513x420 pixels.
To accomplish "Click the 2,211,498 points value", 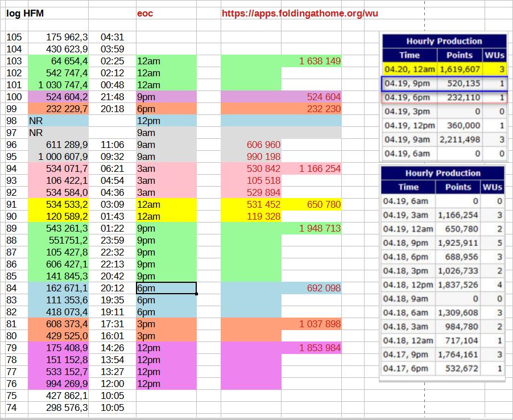I will [x=460, y=139].
